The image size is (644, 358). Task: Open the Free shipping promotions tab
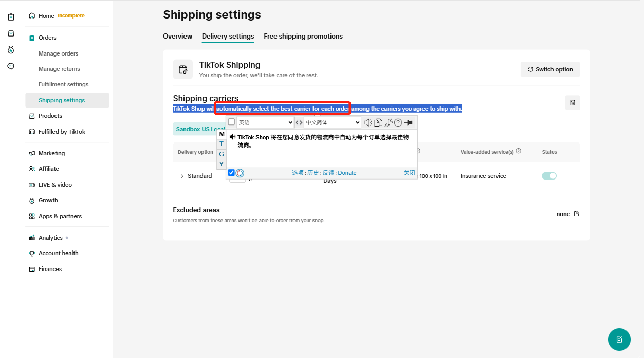point(303,37)
